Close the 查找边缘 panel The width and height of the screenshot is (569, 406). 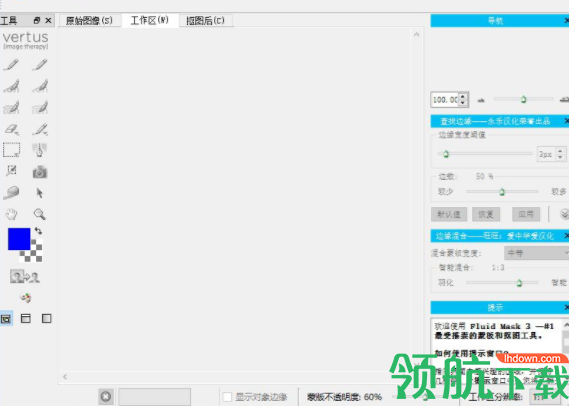(566, 121)
